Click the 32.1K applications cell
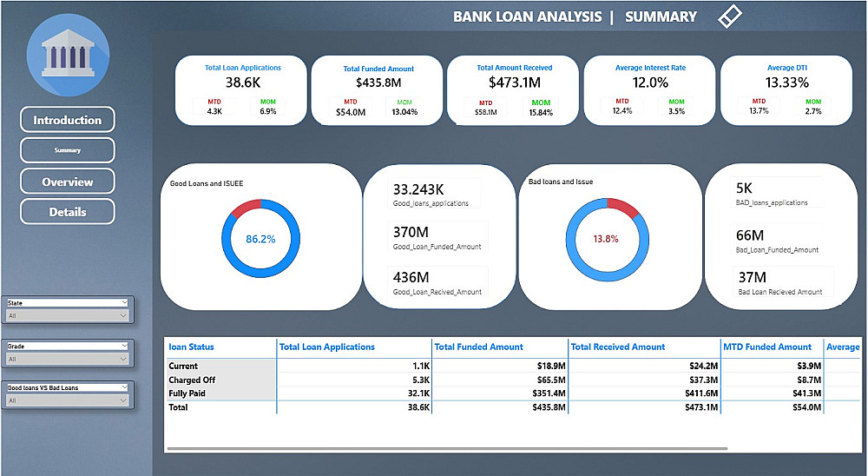The image size is (868, 476). [x=419, y=393]
